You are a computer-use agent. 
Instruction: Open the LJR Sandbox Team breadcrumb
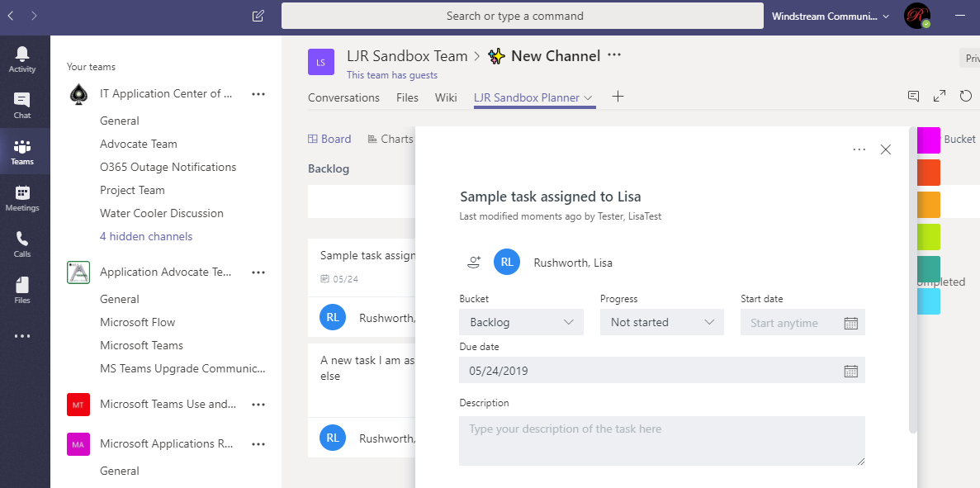(x=408, y=56)
